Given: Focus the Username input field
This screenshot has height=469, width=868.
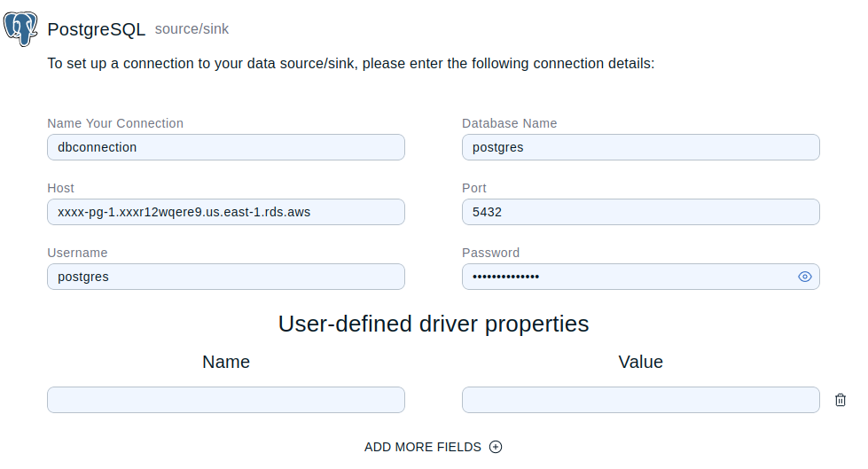Looking at the screenshot, I should point(225,277).
